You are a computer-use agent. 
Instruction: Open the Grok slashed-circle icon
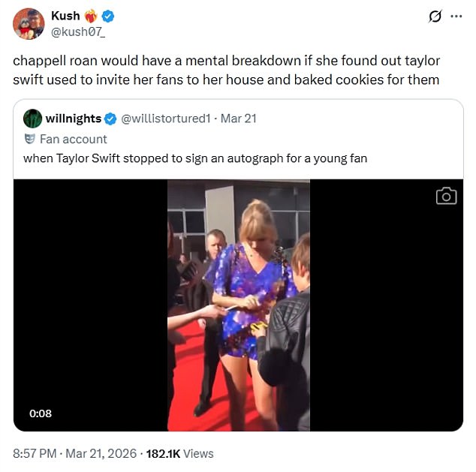coord(433,17)
